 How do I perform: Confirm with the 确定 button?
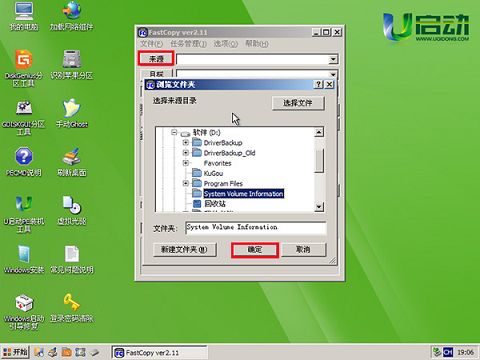(x=255, y=250)
